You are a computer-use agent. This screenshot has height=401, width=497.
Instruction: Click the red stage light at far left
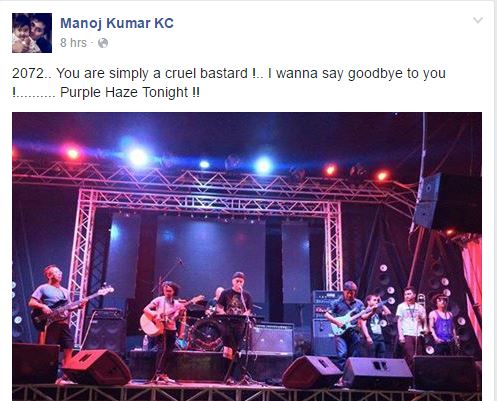point(73,153)
